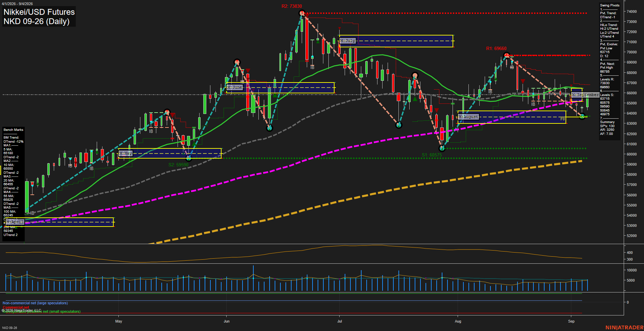Click the F0 label in August box
This screenshot has width=644, height=331.
pos(562,119)
